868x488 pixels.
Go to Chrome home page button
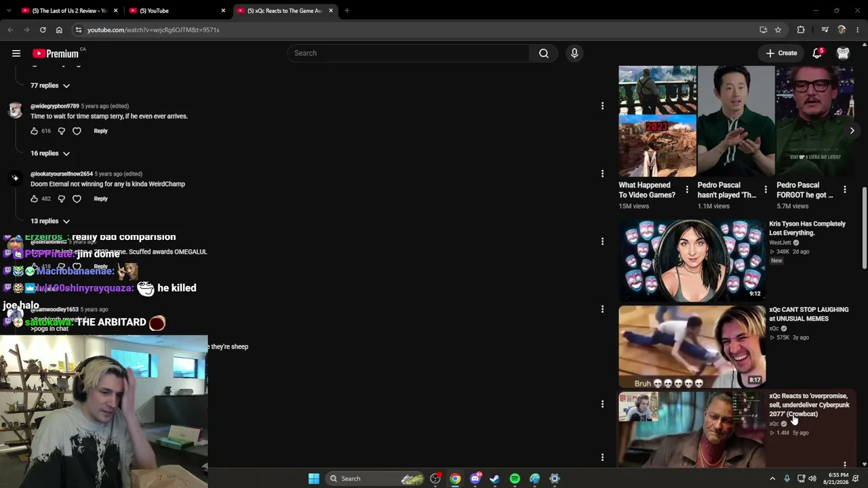pos(59,30)
